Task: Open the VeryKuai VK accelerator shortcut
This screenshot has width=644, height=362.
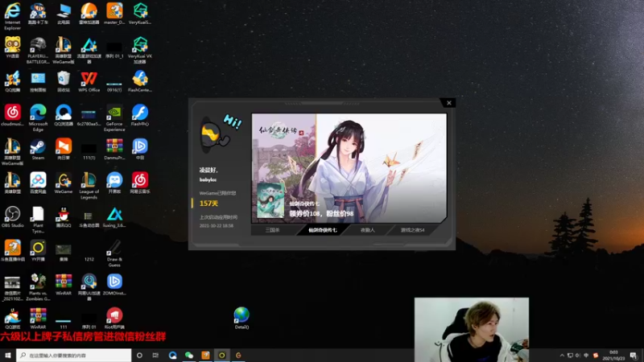Action: click(x=139, y=50)
